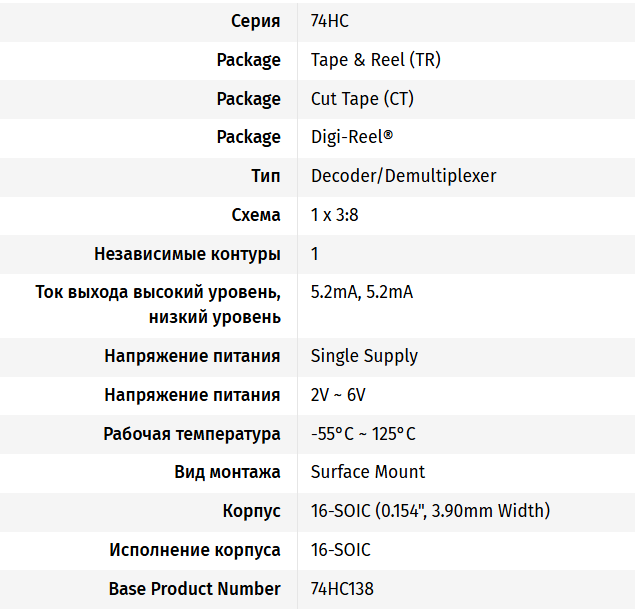This screenshot has width=635, height=612.
Task: Select the 1 x 3:8 circuit value
Action: 335,215
